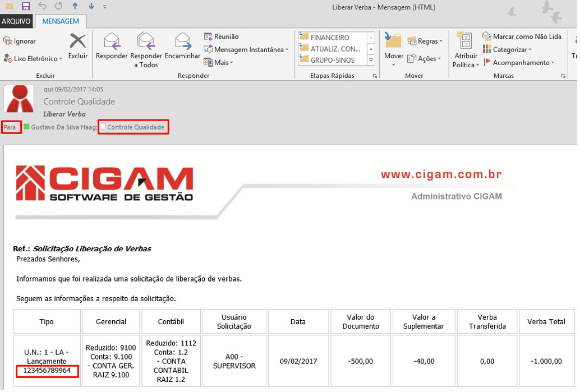
Task: Open Customize Quick Access Toolbar dropdown
Action: point(105,7)
